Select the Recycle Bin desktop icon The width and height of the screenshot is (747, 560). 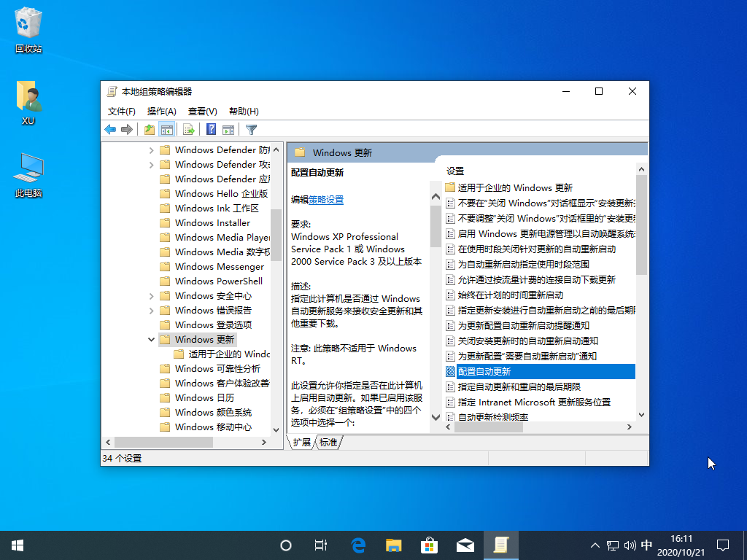pyautogui.click(x=28, y=30)
